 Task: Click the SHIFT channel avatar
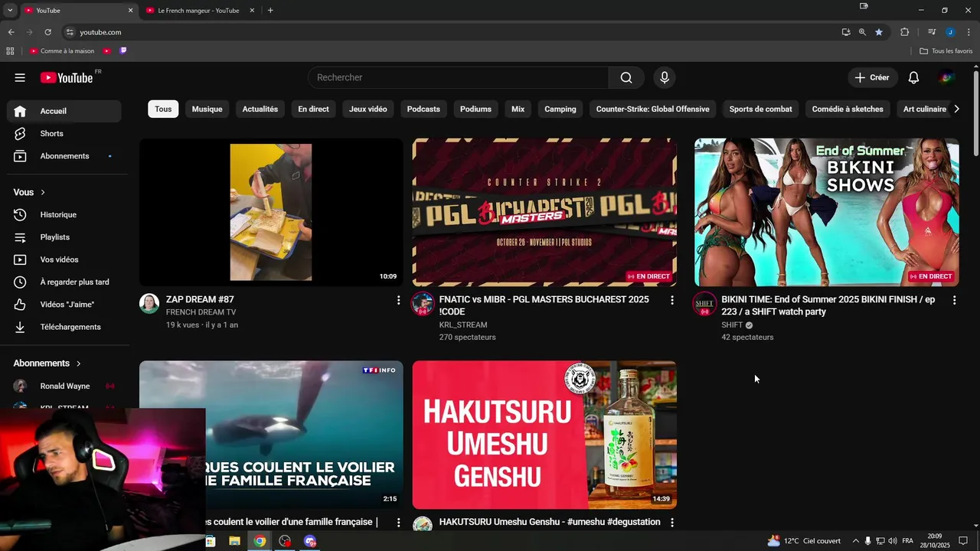pos(704,304)
